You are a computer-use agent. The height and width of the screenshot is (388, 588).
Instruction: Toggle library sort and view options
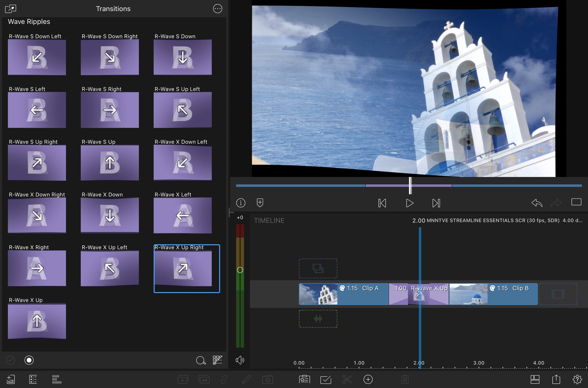pyautogui.click(x=217, y=360)
